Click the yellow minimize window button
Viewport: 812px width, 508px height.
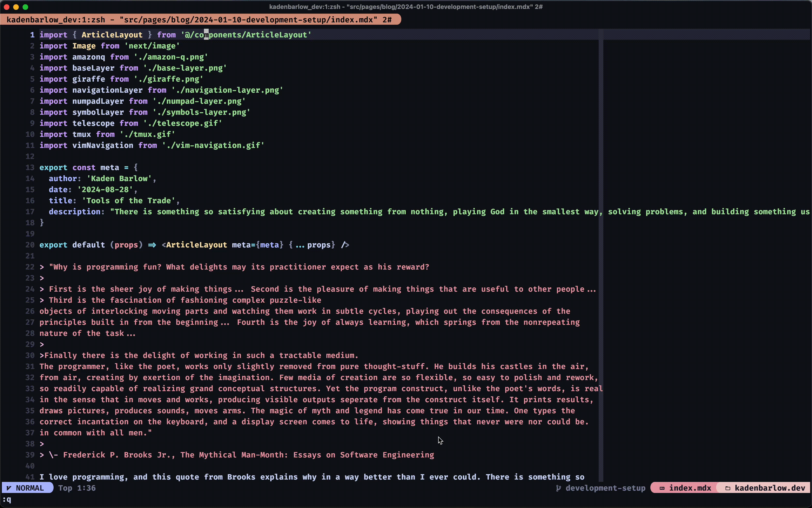pos(16,7)
